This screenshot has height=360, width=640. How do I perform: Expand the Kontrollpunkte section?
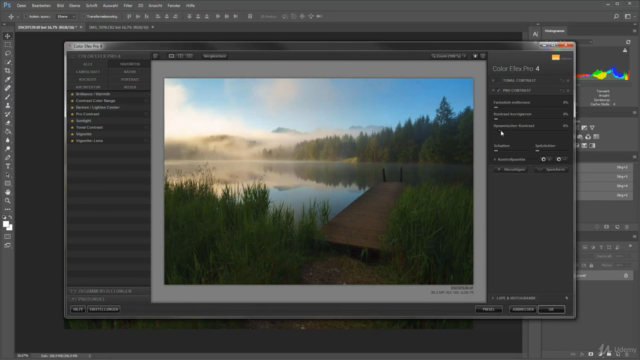(x=495, y=160)
